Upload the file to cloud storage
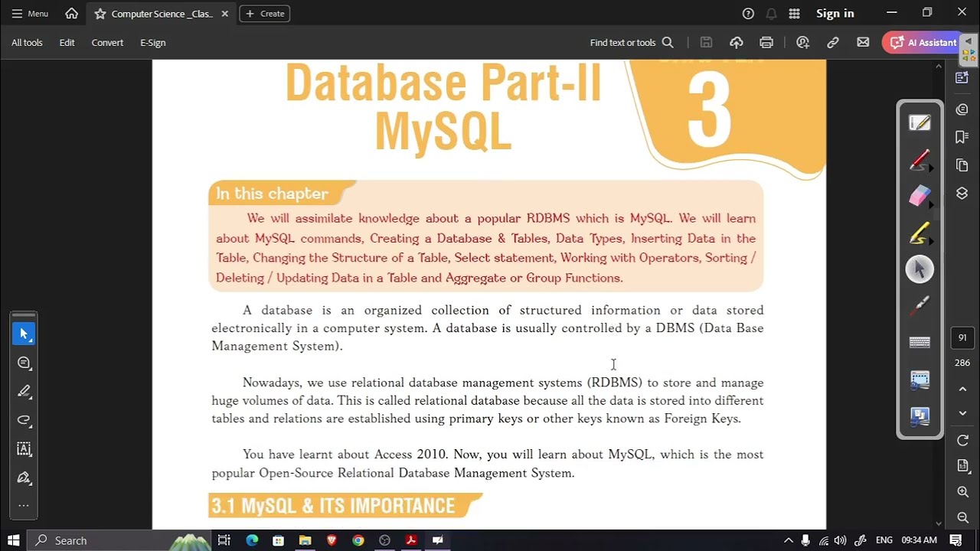The height and width of the screenshot is (551, 980). click(737, 43)
